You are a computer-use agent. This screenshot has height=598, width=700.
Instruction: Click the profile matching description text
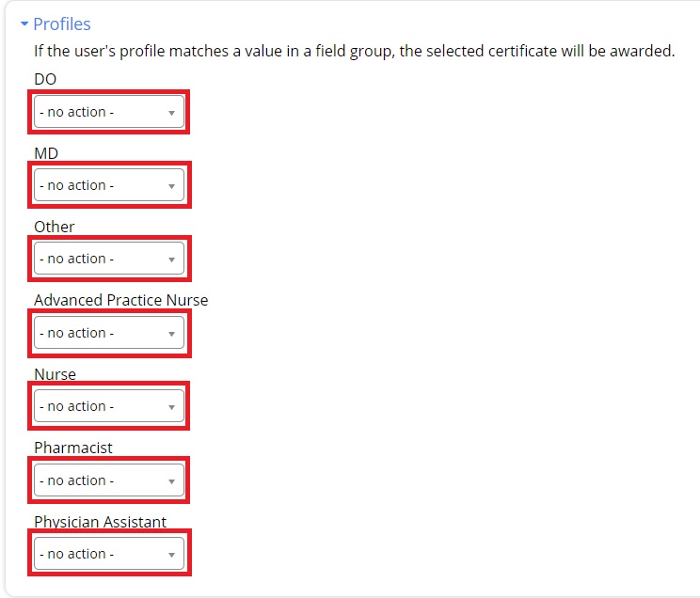pos(354,51)
